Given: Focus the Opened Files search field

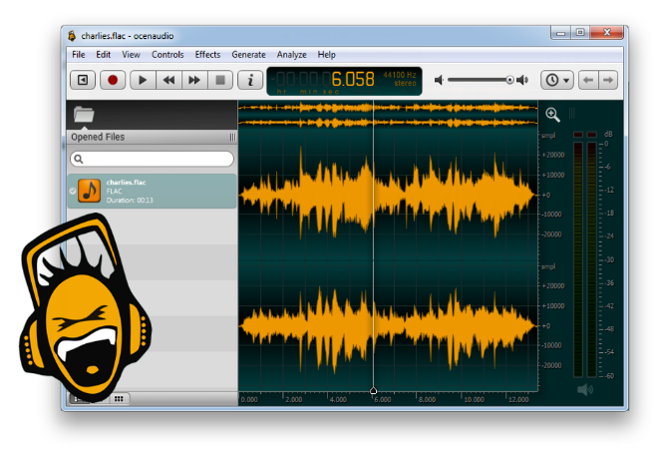Looking at the screenshot, I should (x=152, y=159).
